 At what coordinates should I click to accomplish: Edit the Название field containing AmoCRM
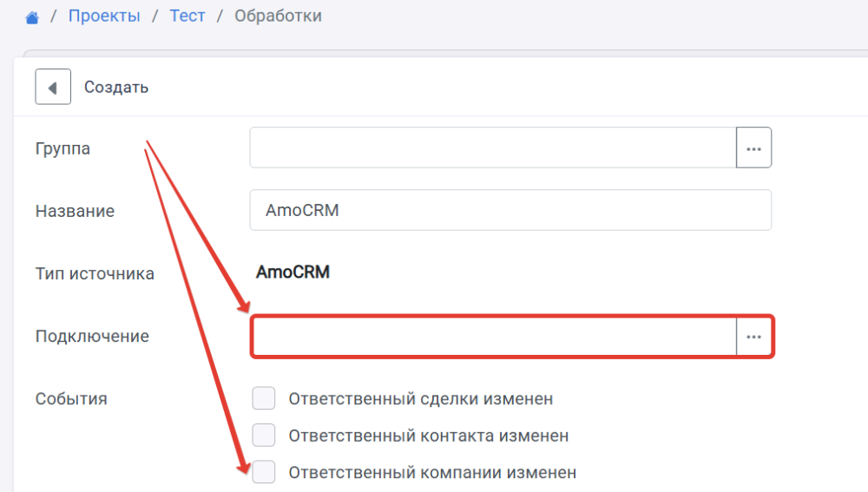pyautogui.click(x=510, y=210)
